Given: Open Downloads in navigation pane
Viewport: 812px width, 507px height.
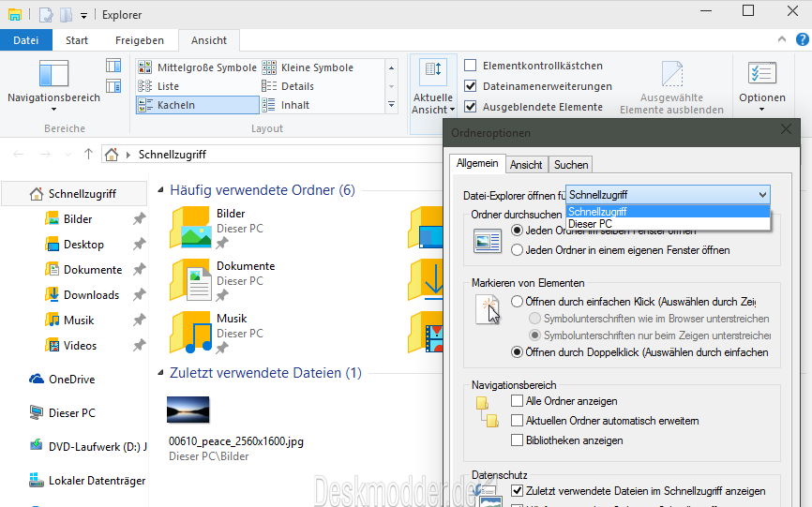Looking at the screenshot, I should tap(91, 295).
